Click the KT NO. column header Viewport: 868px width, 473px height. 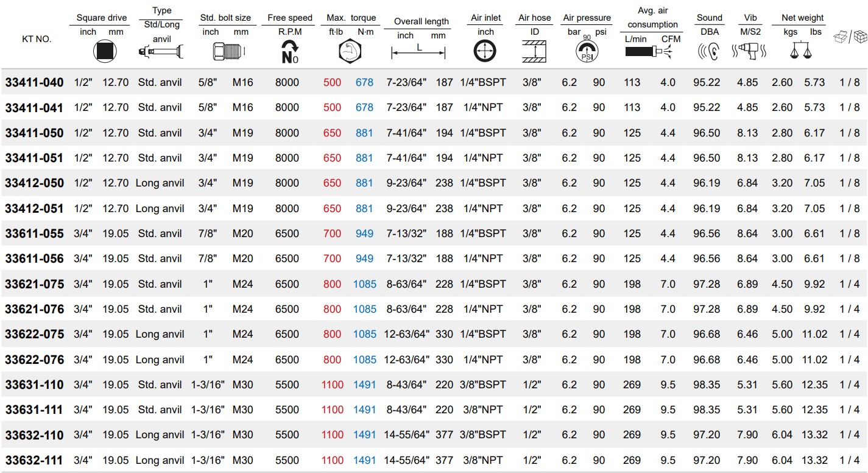click(x=37, y=39)
